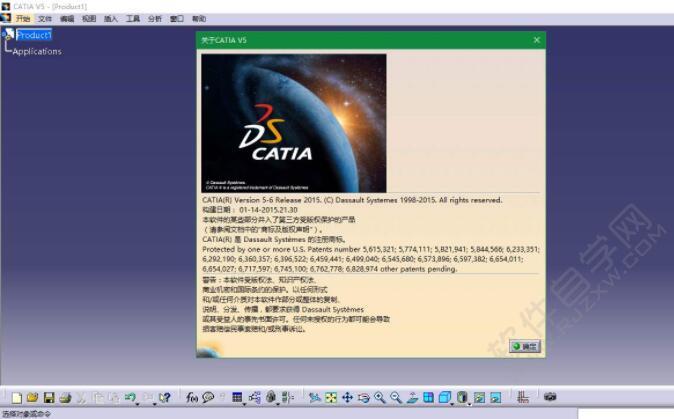This screenshot has width=674, height=419.
Task: Click the Fit All In icon
Action: pos(331,398)
